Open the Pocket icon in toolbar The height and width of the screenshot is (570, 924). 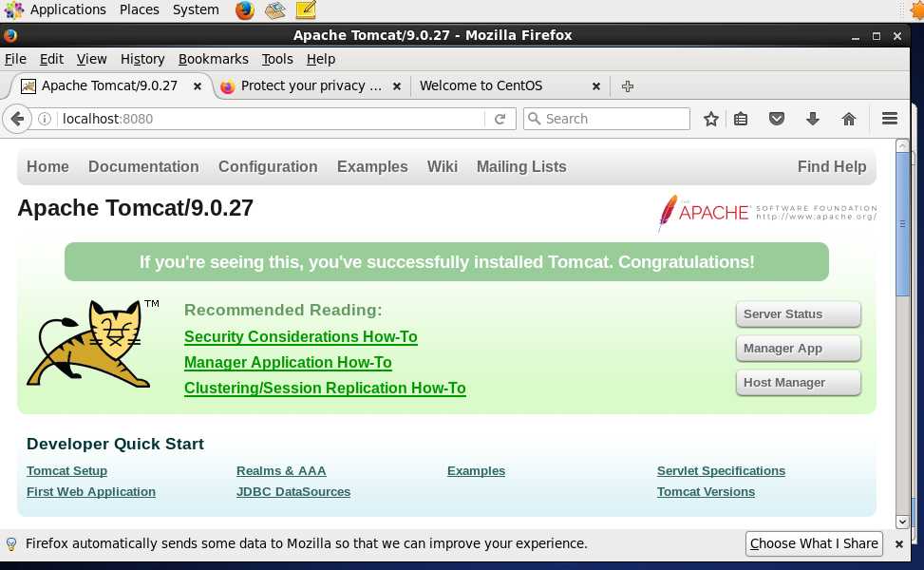tap(777, 119)
